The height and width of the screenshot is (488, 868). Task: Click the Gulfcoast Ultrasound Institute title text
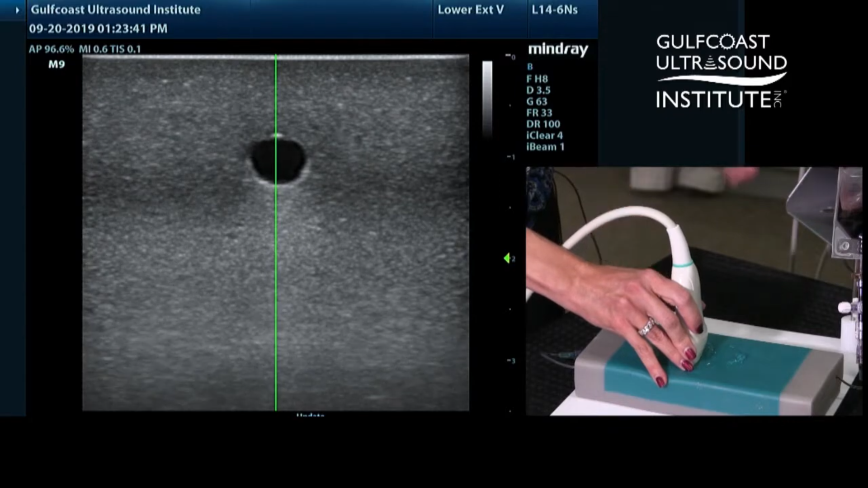coord(115,10)
